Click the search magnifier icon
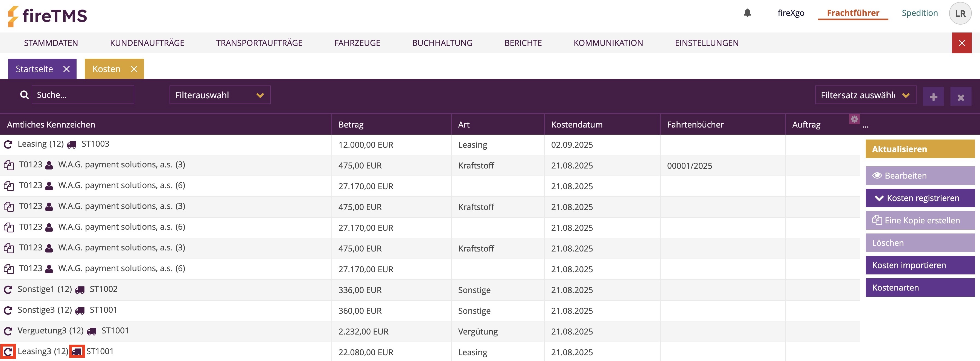 tap(24, 95)
